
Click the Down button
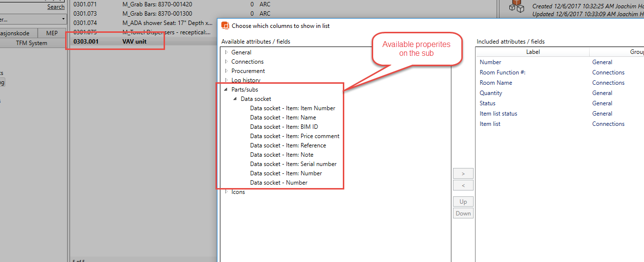(x=463, y=213)
